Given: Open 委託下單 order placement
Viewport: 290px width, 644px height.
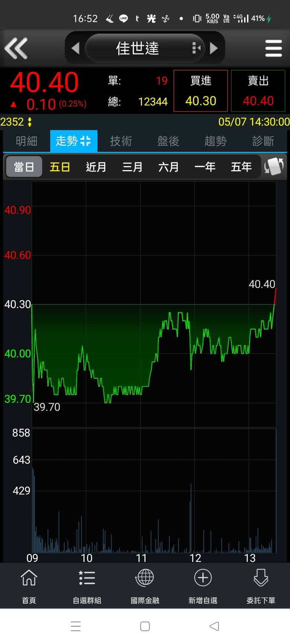Looking at the screenshot, I should pos(261,586).
